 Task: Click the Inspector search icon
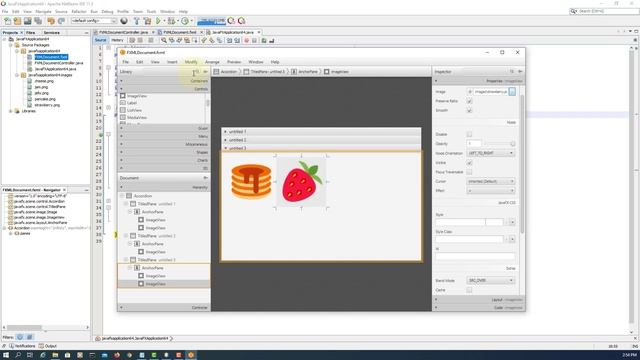[x=511, y=71]
